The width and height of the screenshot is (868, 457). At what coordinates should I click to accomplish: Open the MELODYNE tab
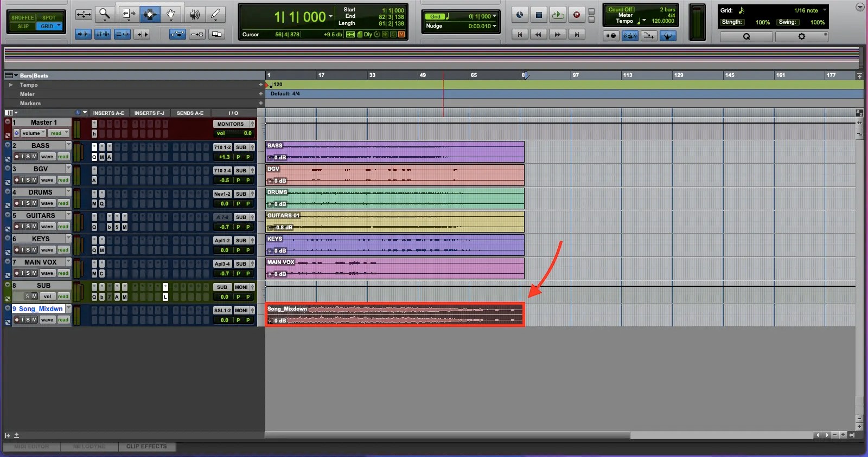pos(89,447)
